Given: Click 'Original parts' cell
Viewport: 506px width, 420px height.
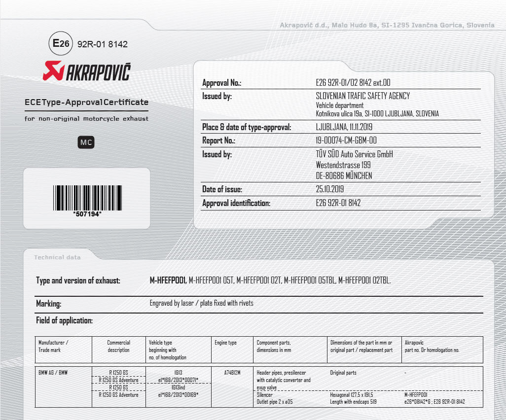Looking at the screenshot, I should (x=343, y=373).
